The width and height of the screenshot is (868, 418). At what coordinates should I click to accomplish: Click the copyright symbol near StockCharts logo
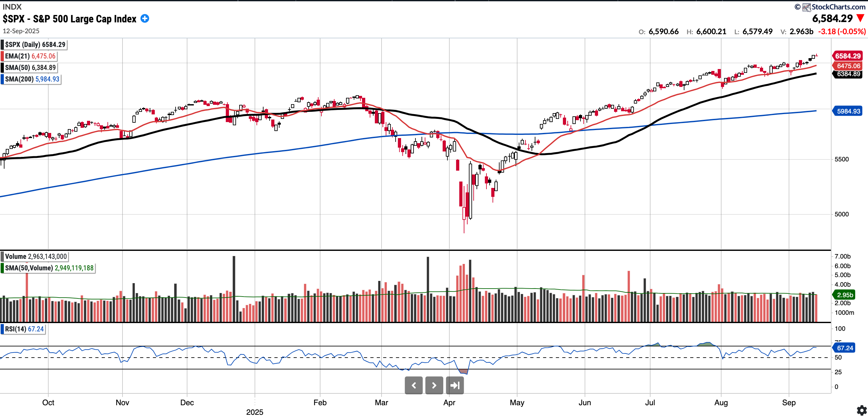point(797,7)
